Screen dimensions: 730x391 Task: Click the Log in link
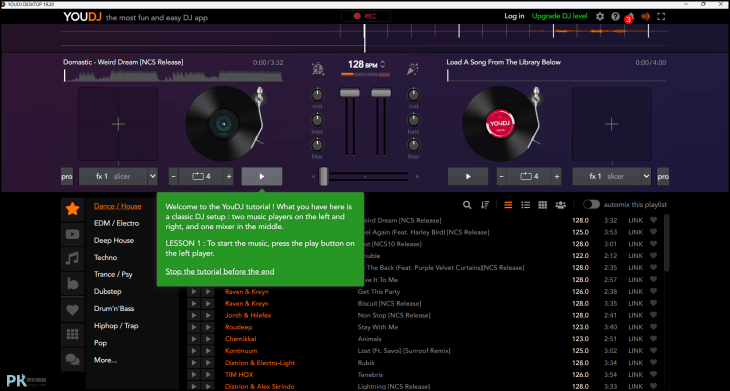coord(514,16)
